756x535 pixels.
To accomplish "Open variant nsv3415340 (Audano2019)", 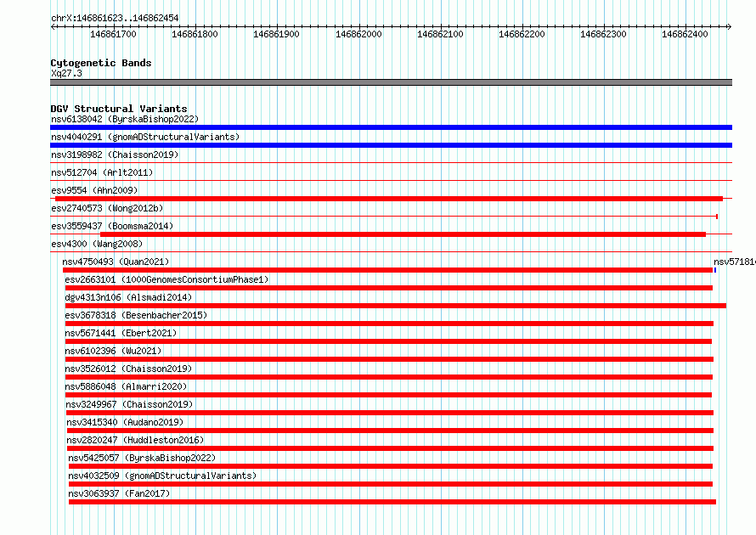I will point(126,422).
